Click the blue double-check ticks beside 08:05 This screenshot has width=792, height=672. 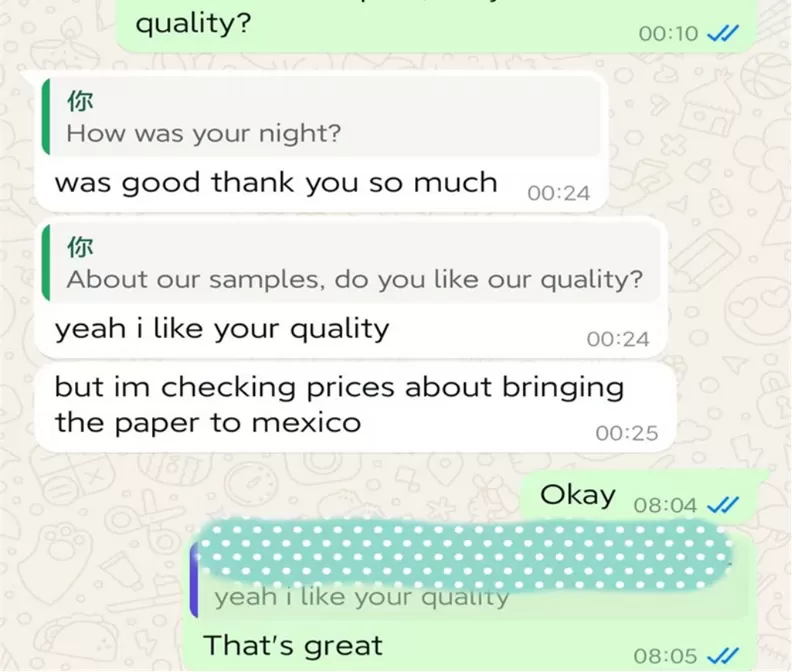[723, 656]
